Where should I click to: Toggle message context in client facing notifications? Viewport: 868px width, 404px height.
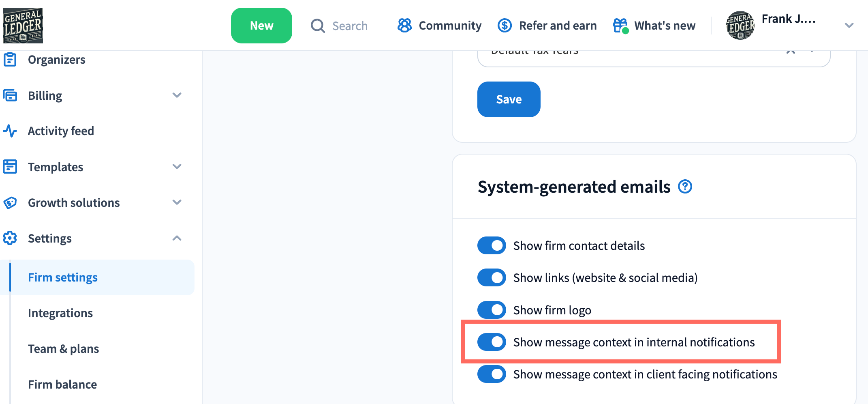492,374
